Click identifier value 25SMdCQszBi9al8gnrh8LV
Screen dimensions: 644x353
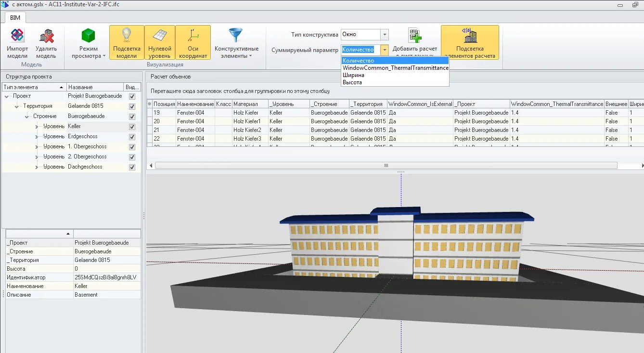[107, 277]
